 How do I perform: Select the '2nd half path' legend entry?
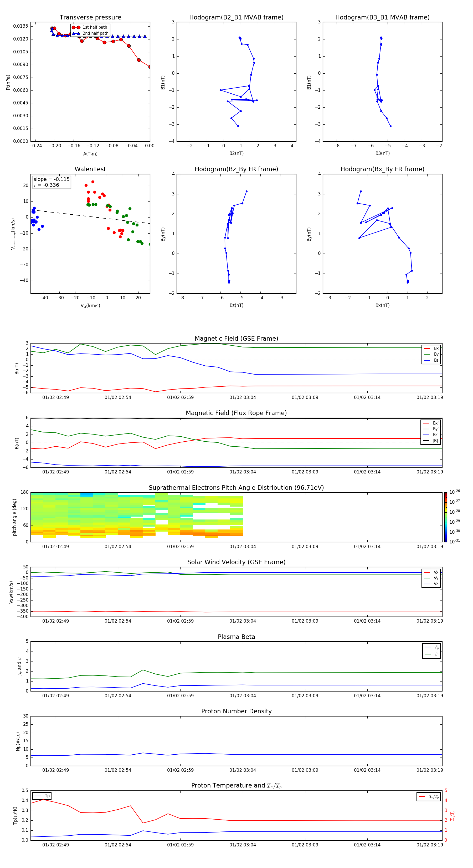[x=90, y=33]
